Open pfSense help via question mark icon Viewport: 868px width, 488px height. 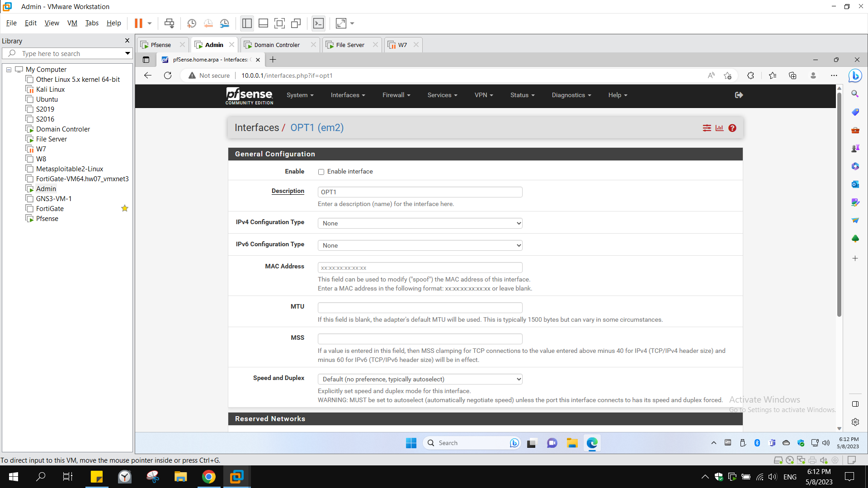[732, 128]
